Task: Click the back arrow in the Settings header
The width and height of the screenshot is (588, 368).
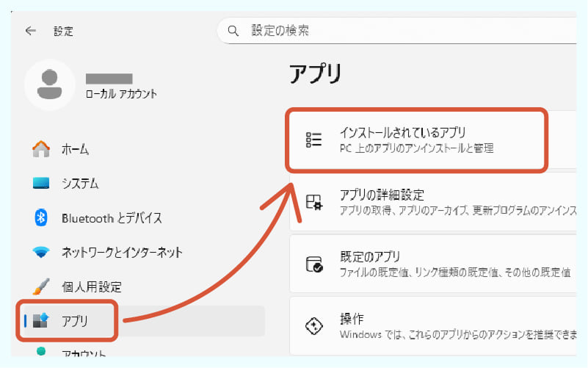Action: click(x=30, y=31)
